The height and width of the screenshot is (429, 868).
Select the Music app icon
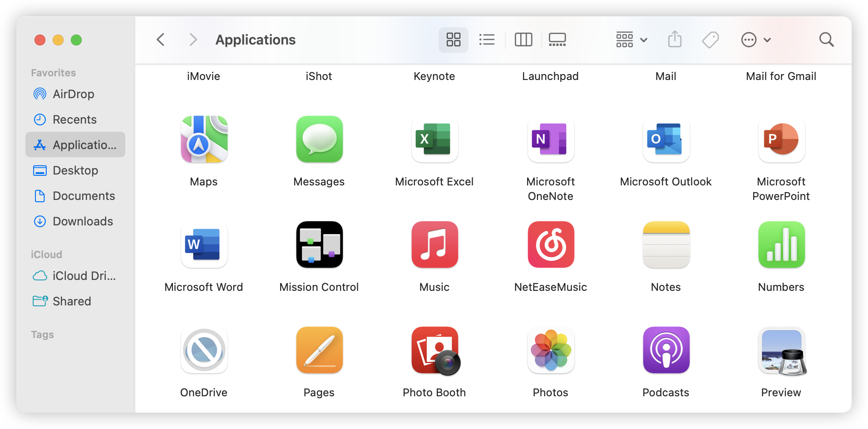[434, 244]
